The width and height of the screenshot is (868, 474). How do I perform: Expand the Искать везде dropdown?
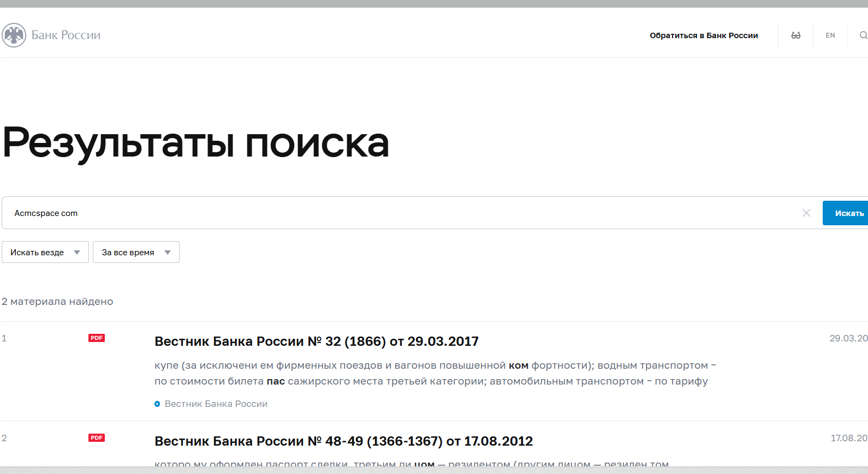[x=45, y=253]
